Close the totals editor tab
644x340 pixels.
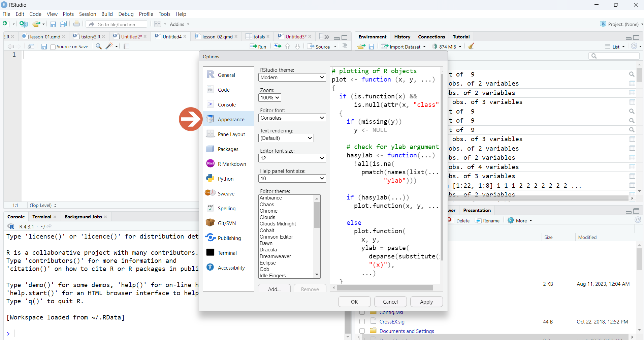coord(268,36)
